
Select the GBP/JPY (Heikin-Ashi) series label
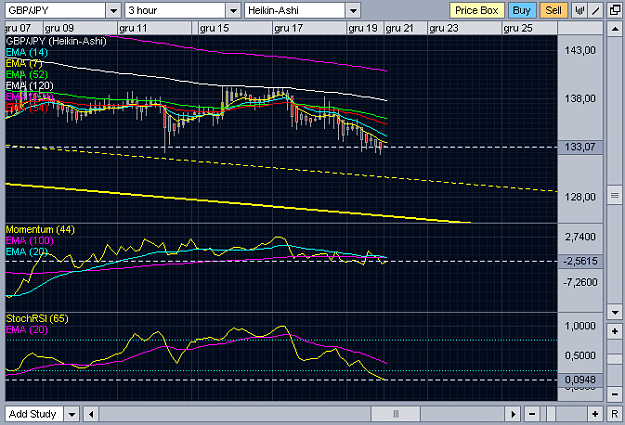56,41
